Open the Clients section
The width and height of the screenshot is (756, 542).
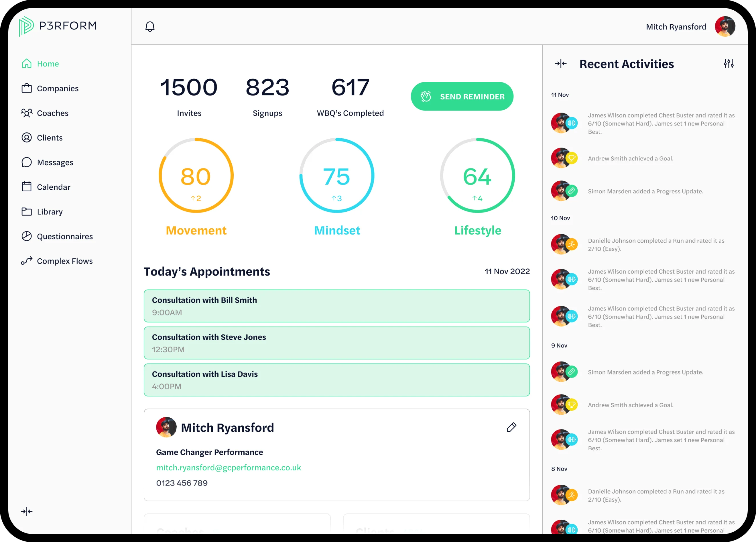pos(49,138)
